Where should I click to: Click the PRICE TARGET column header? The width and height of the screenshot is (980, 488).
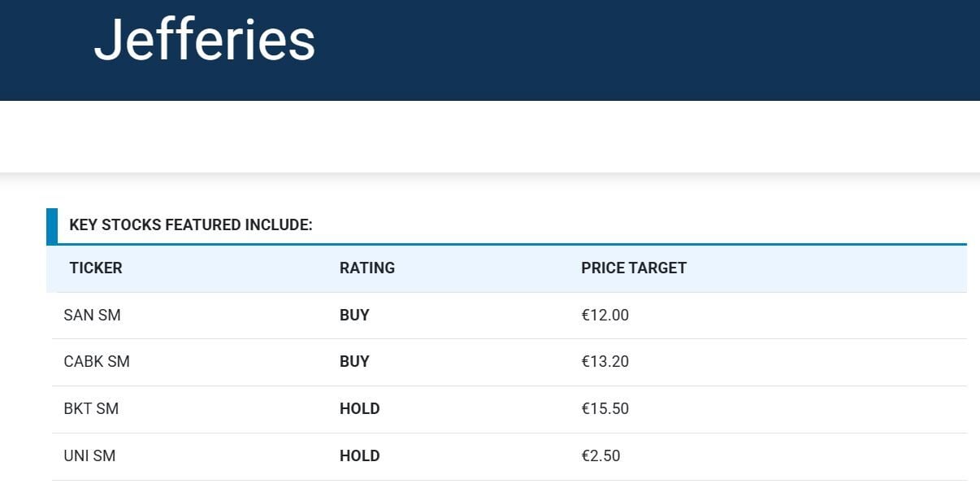[x=634, y=268]
